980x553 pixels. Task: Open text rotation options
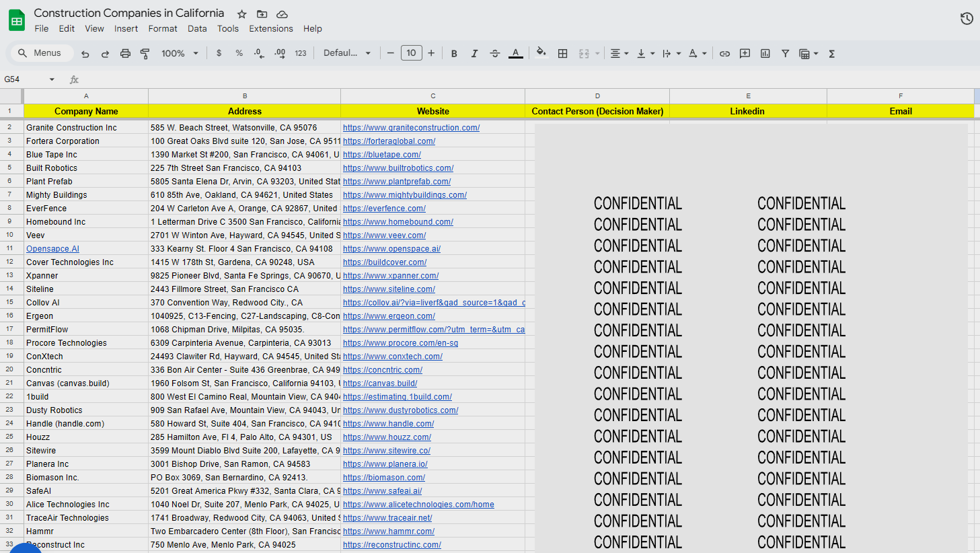698,54
